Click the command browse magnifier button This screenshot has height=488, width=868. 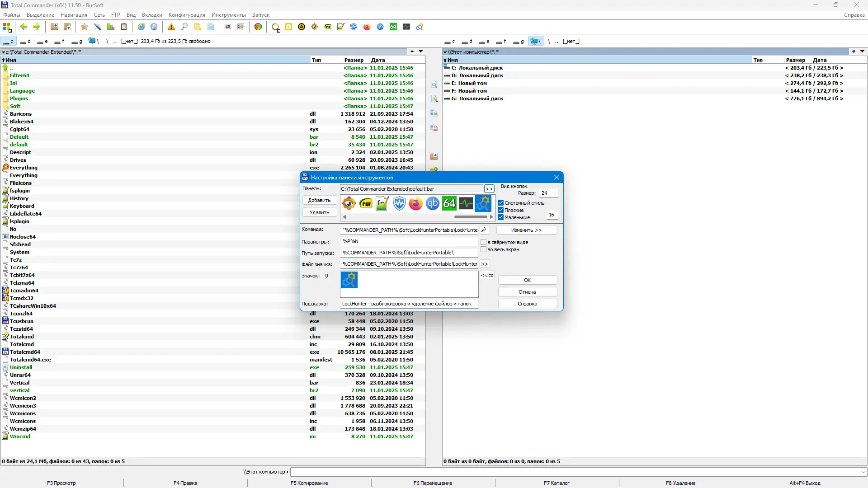click(x=484, y=230)
